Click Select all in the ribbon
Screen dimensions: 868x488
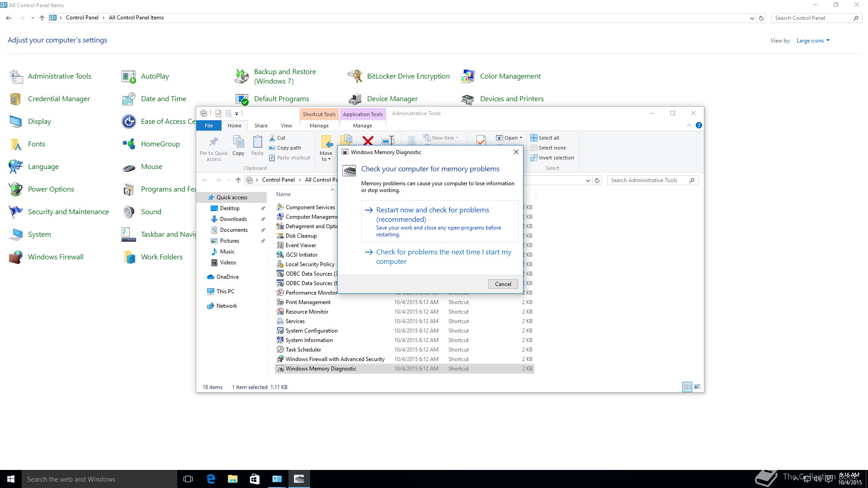(x=545, y=138)
